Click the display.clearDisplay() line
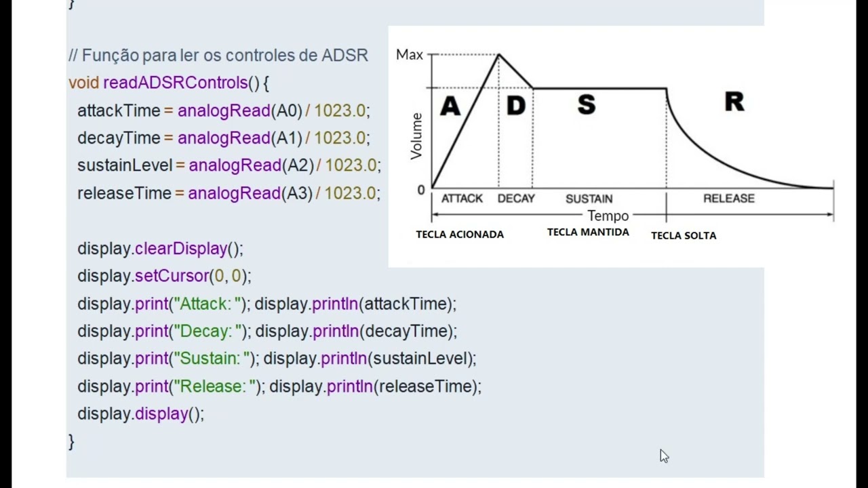This screenshot has width=868, height=488. 160,249
